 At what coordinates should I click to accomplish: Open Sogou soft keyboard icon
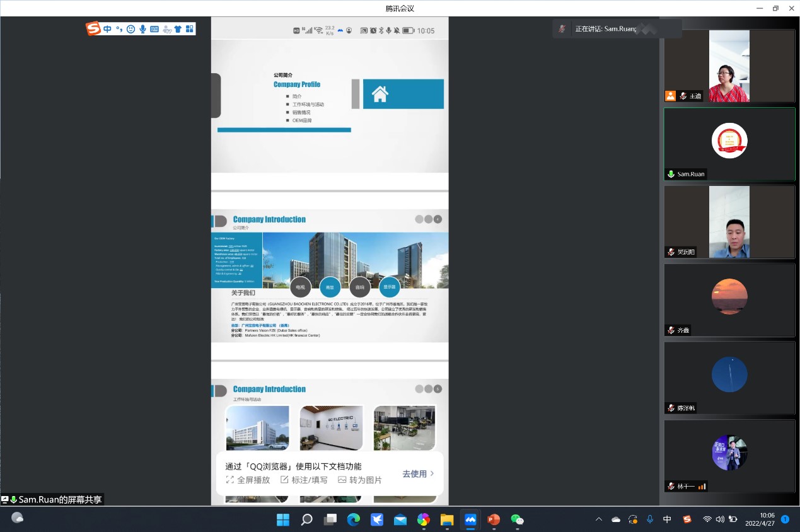pos(154,29)
